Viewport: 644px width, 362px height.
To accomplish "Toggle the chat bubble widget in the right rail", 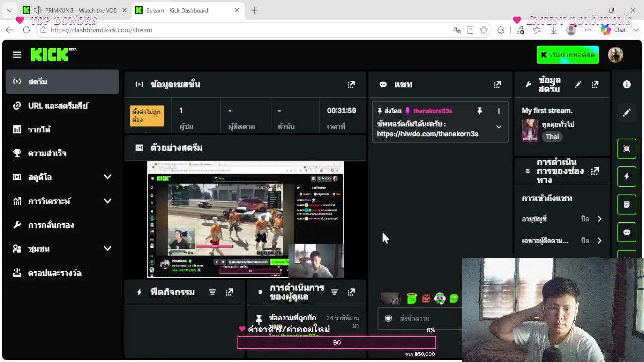I will point(627,232).
